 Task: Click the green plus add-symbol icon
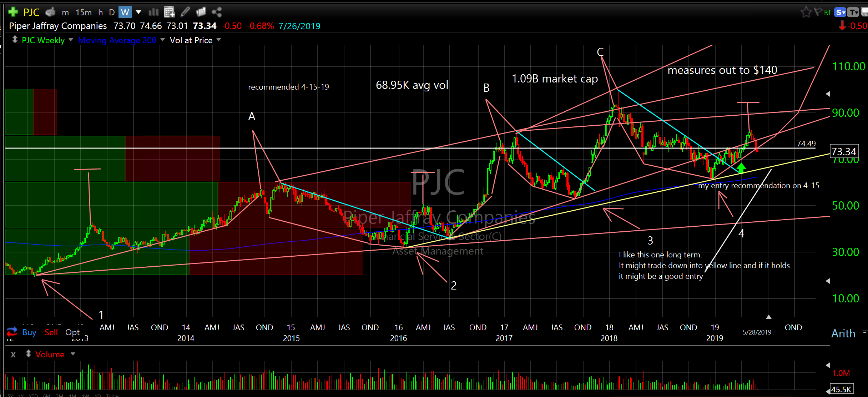coord(13,12)
